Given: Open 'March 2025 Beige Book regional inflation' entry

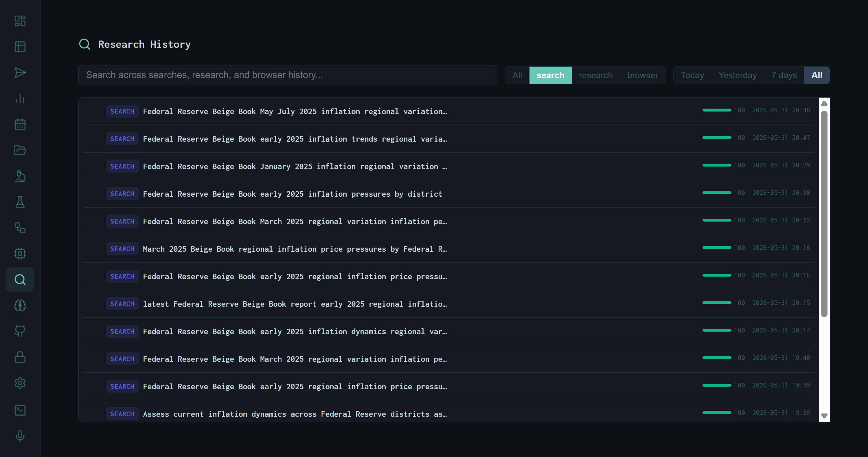Looking at the screenshot, I should (x=448, y=248).
